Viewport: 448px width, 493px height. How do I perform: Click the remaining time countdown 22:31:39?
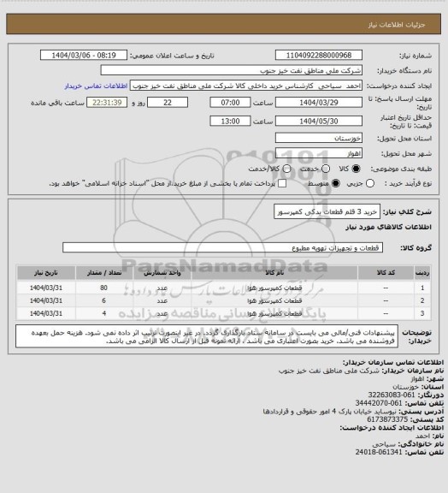coord(107,103)
